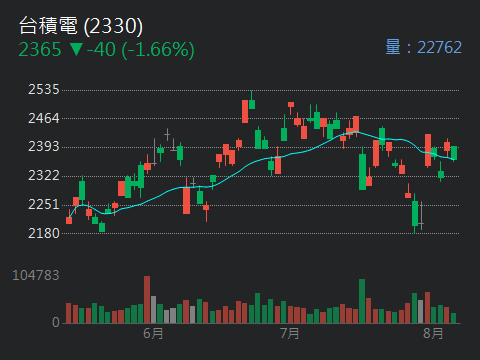Click the 104783 volume axis label
This screenshot has width=480, height=360.
pyautogui.click(x=36, y=275)
